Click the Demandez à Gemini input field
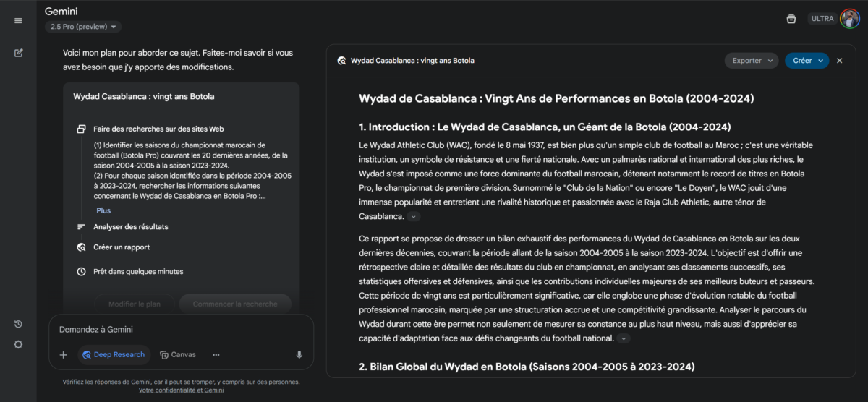This screenshot has width=868, height=402. 181,330
